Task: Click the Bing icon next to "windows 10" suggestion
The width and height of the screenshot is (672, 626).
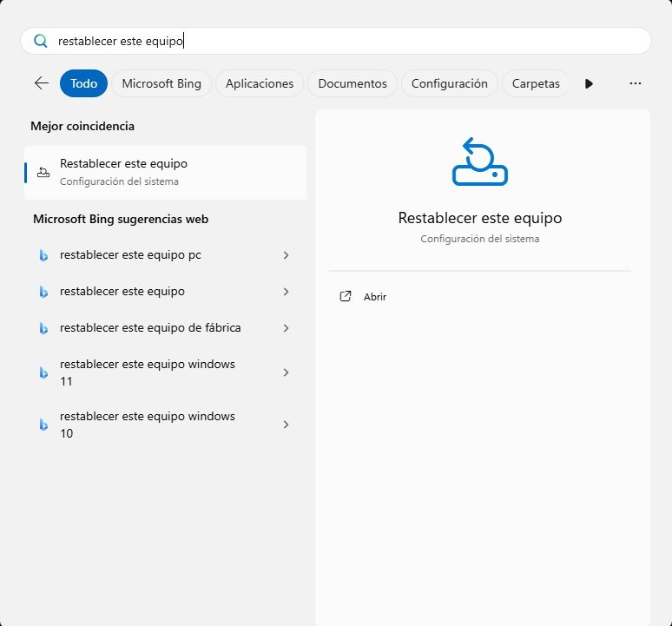Action: (x=43, y=425)
